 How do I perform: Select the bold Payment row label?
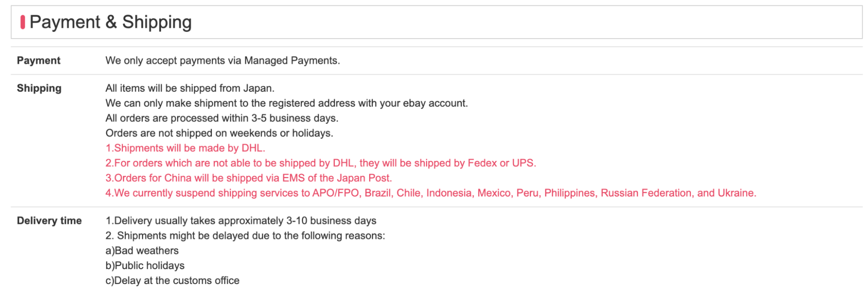point(39,60)
